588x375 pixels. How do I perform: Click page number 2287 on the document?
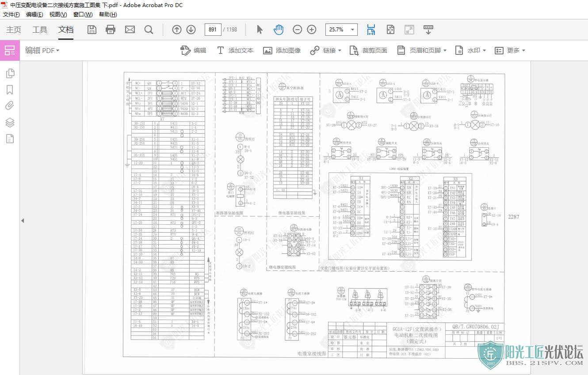point(514,217)
